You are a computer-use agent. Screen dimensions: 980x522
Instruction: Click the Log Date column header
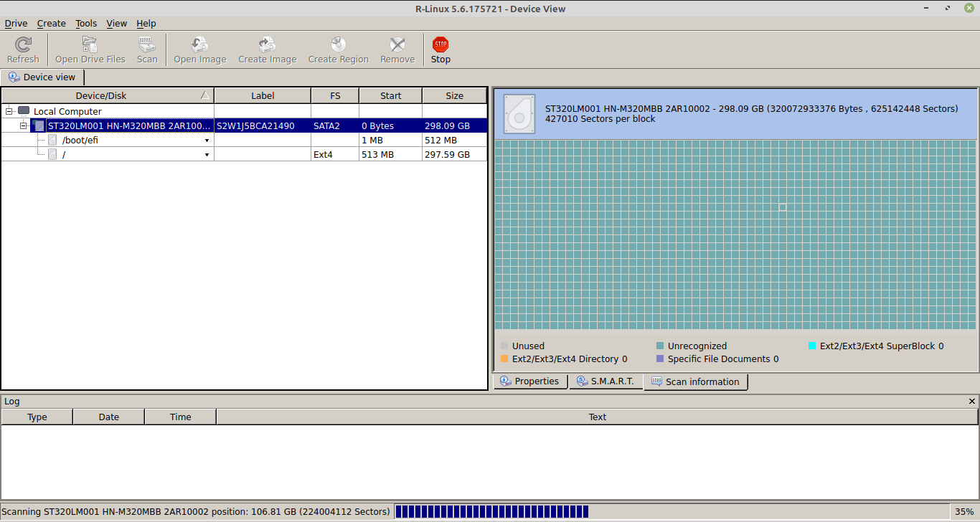click(x=108, y=417)
